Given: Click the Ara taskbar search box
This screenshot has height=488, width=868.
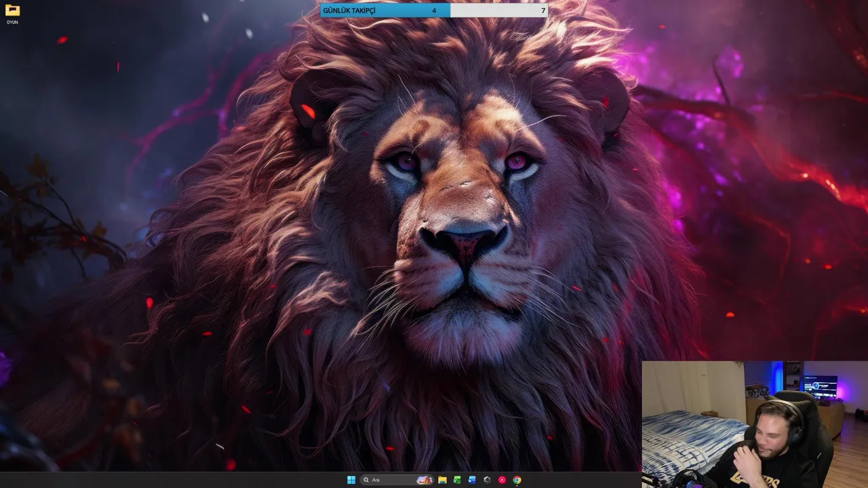Looking at the screenshot, I should point(397,480).
